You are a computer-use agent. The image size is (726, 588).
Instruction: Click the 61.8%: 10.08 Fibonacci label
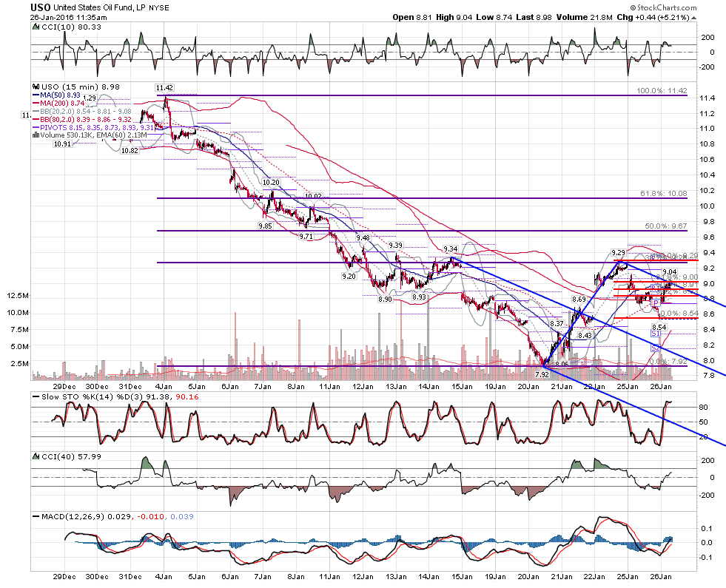pos(664,193)
